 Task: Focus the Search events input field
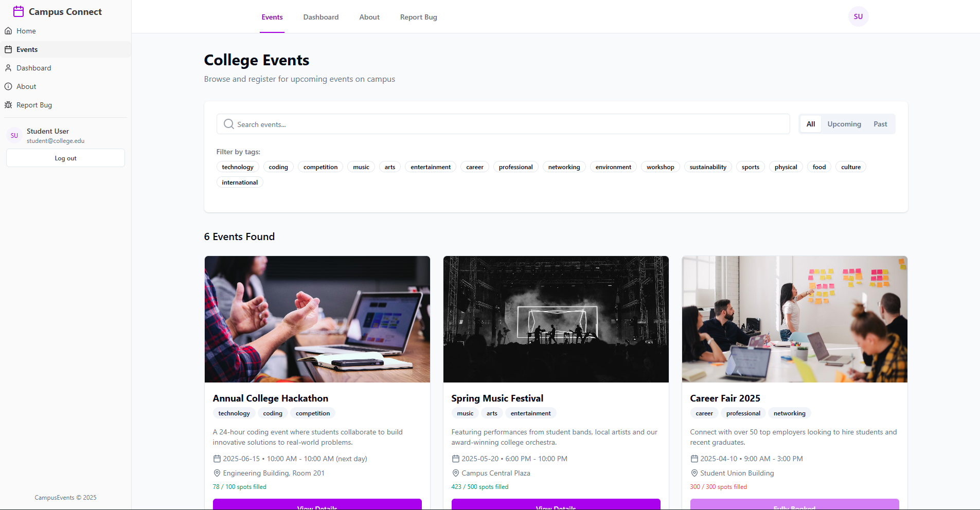click(509, 124)
